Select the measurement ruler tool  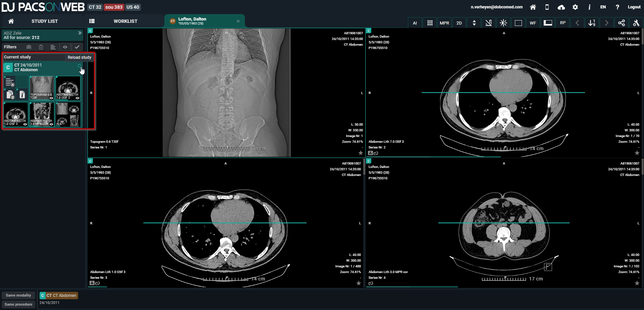[x=489, y=23]
